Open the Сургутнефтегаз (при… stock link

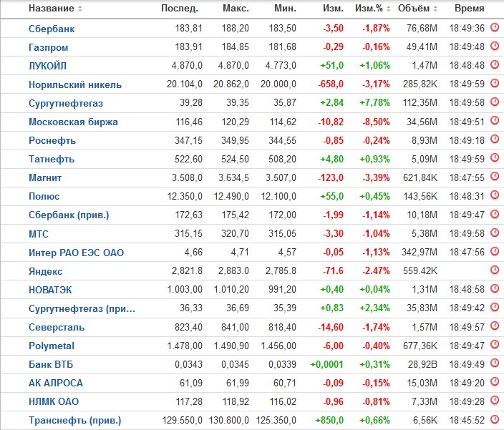tap(82, 308)
